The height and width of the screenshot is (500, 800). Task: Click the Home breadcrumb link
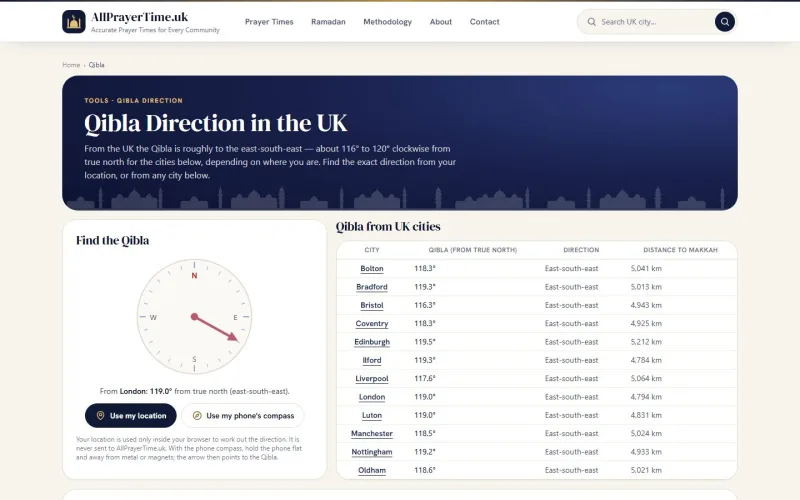click(x=71, y=65)
